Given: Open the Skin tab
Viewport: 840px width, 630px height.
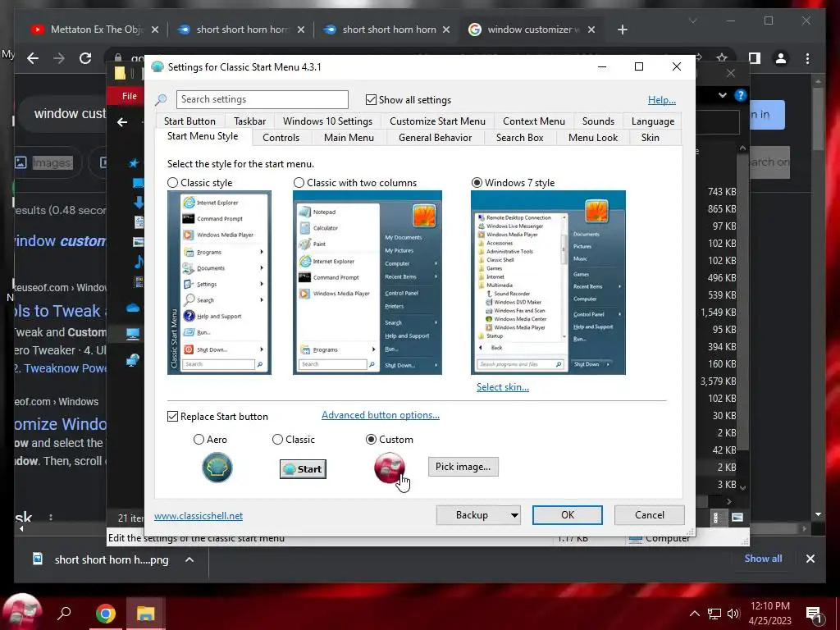Looking at the screenshot, I should tap(650, 138).
